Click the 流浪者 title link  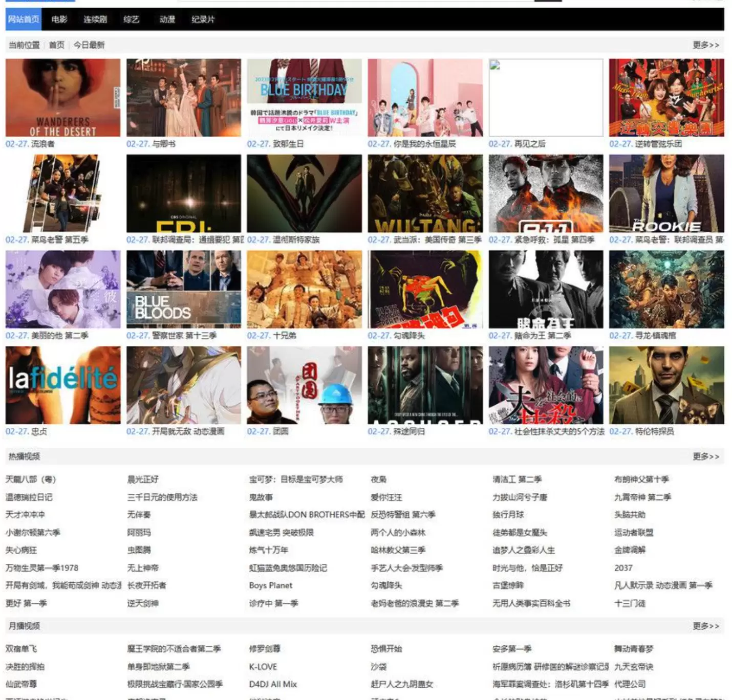click(x=43, y=144)
